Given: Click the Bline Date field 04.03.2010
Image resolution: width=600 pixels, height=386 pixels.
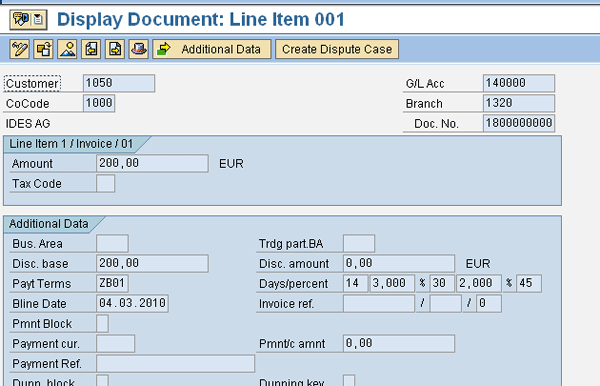Looking at the screenshot, I should [x=132, y=303].
